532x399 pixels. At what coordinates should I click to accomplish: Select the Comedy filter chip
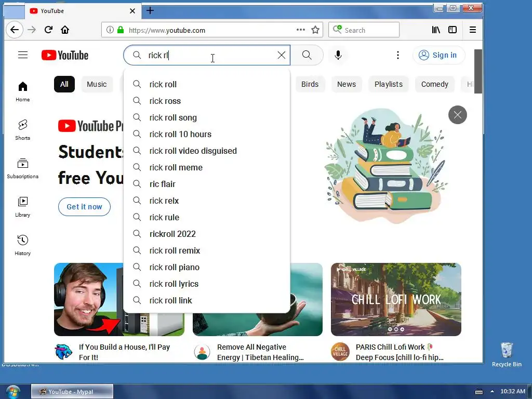[435, 84]
